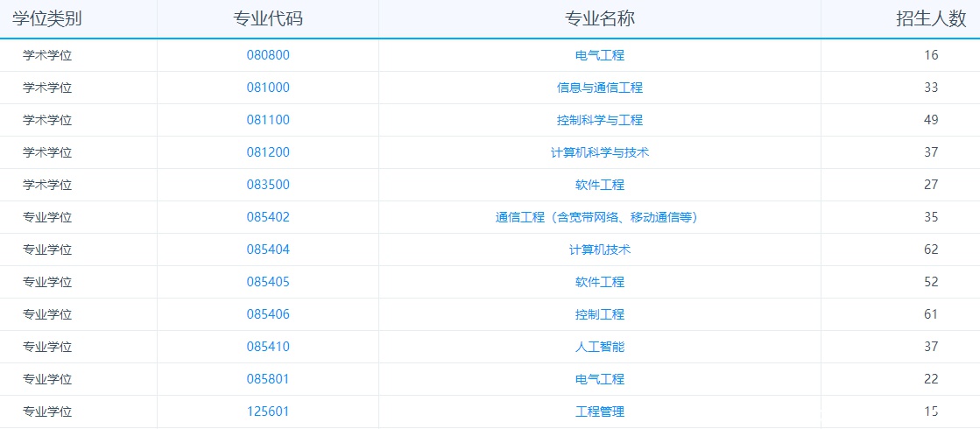Open major code 085801
This screenshot has height=429, width=980.
(x=268, y=379)
